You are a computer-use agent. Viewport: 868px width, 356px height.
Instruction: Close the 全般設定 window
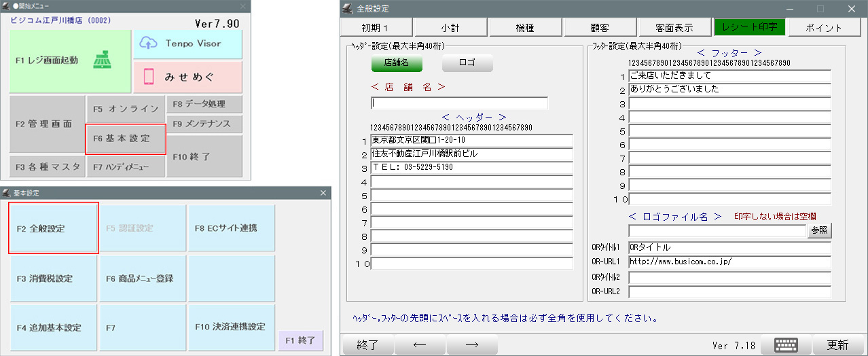[x=852, y=9]
